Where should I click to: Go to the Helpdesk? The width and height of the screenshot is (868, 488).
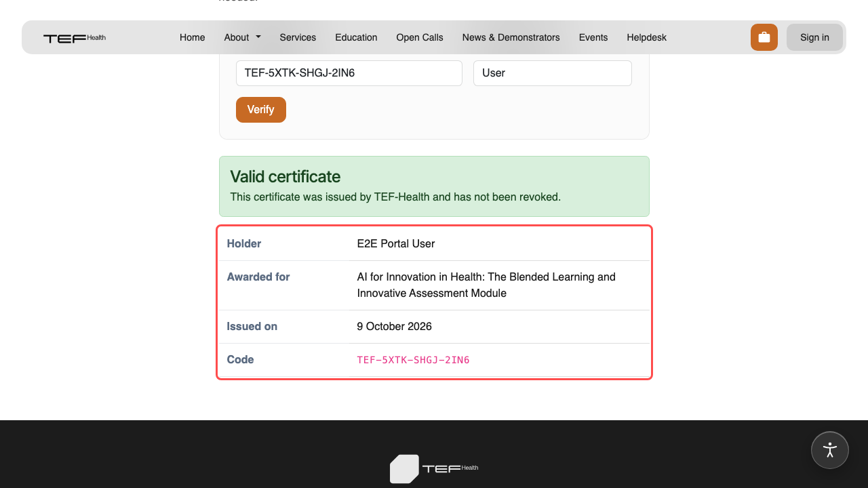[x=647, y=37]
